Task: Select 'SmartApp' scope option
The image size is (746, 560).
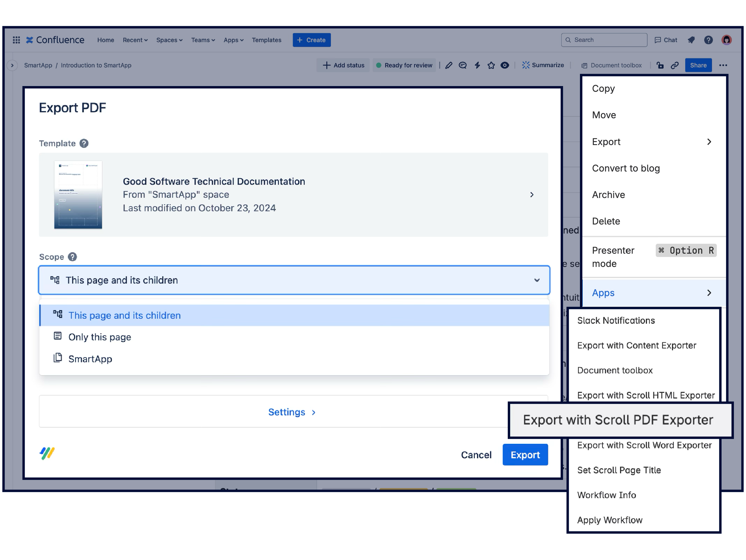Action: (x=294, y=359)
